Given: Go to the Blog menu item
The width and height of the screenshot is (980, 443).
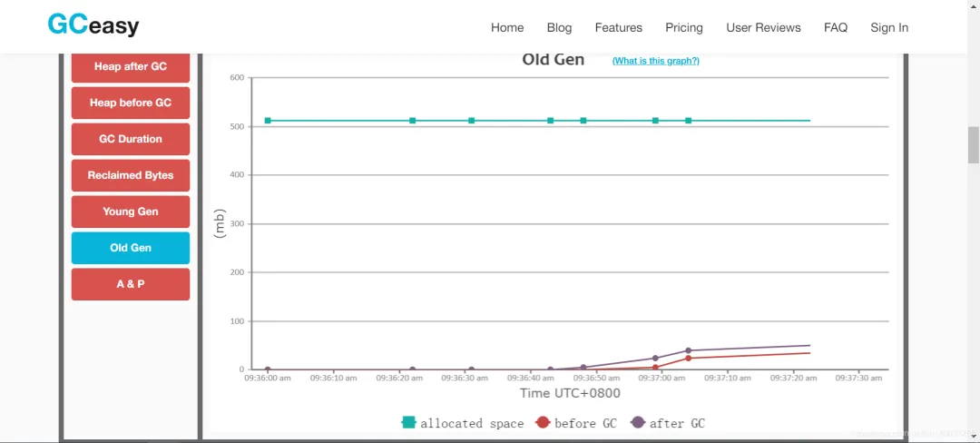Looking at the screenshot, I should tap(559, 27).
